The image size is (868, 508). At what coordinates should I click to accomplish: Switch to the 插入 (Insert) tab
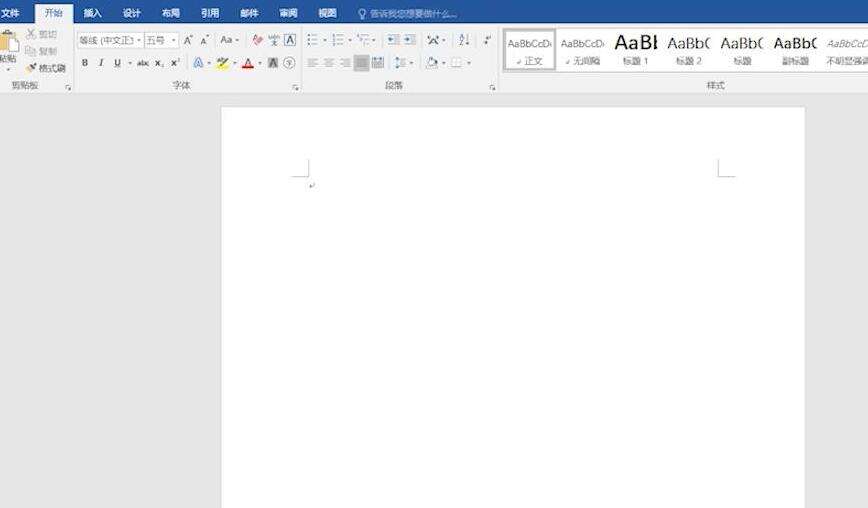(92, 13)
